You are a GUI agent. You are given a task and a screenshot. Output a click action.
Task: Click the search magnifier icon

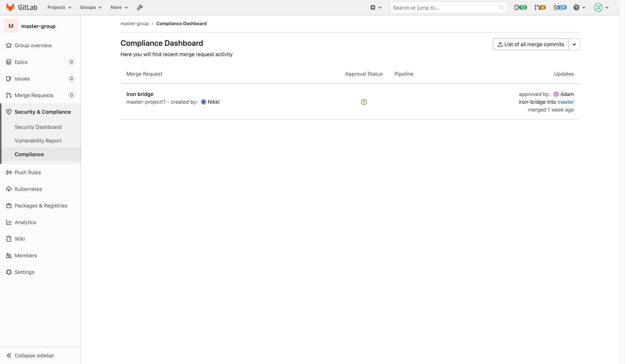tap(501, 7)
